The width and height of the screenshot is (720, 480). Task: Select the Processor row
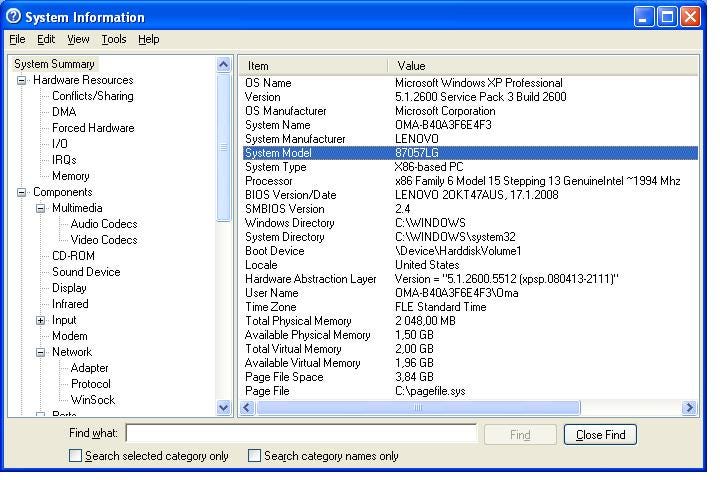click(470, 181)
